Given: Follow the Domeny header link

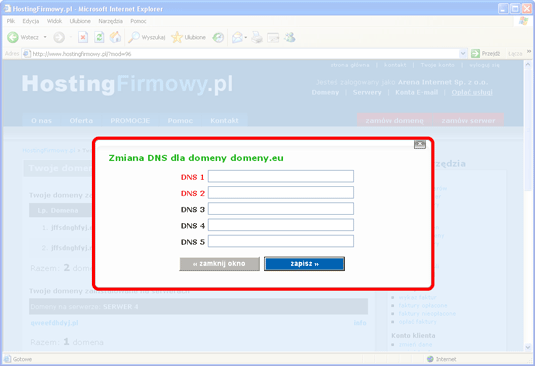Looking at the screenshot, I should [x=325, y=92].
